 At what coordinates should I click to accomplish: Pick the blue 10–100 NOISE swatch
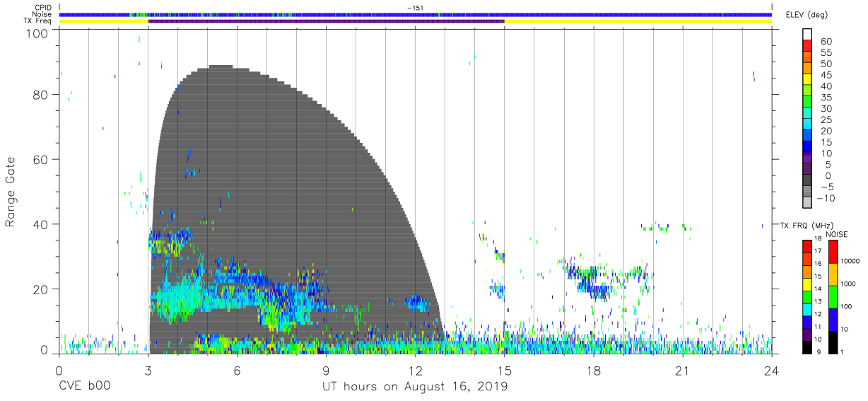(x=833, y=319)
